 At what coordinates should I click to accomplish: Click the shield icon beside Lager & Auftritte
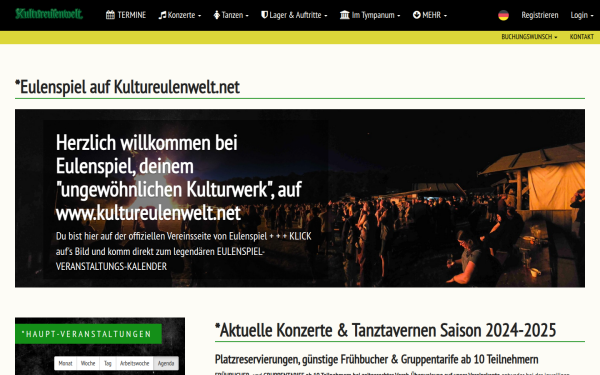click(264, 15)
